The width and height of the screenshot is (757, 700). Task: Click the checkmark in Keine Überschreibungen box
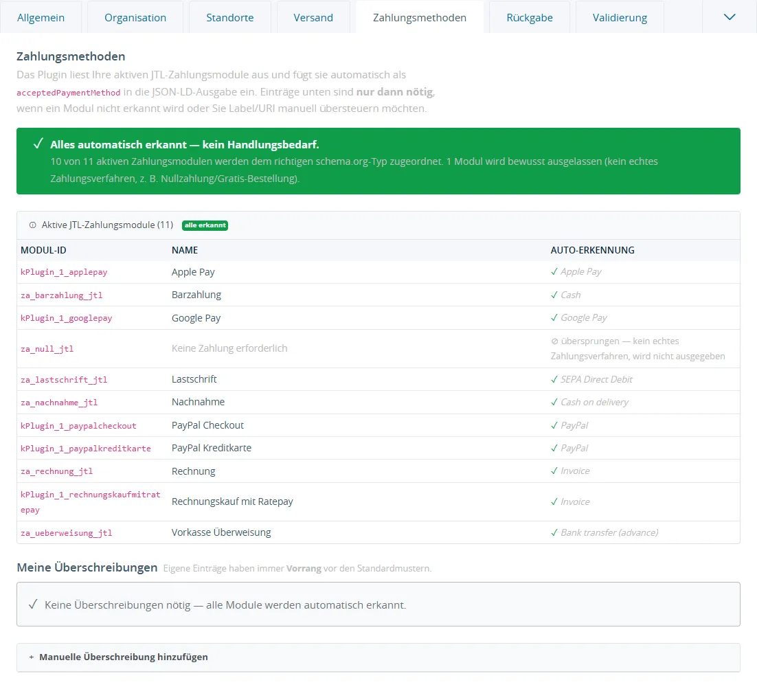click(33, 605)
